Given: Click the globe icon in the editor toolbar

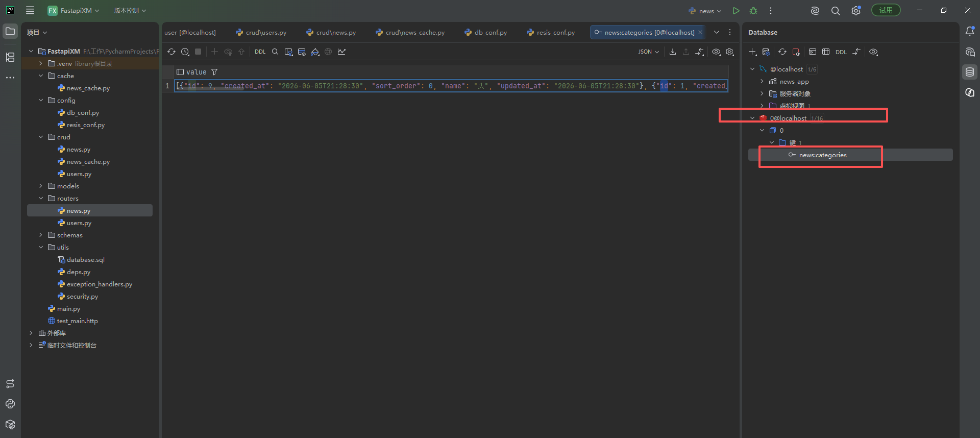Looking at the screenshot, I should [x=328, y=52].
